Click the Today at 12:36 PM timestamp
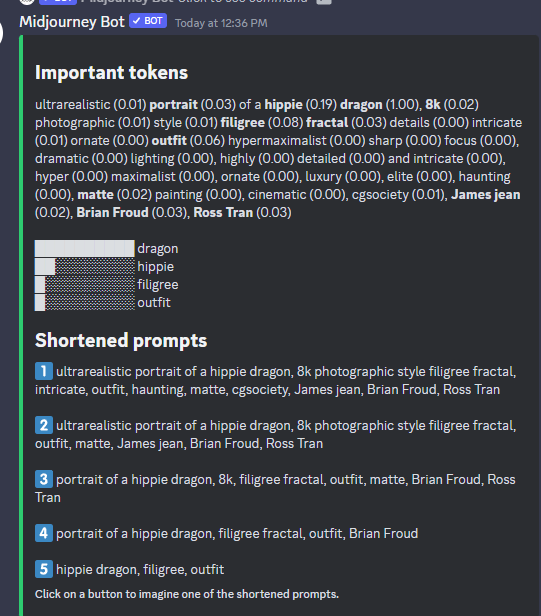 [221, 23]
